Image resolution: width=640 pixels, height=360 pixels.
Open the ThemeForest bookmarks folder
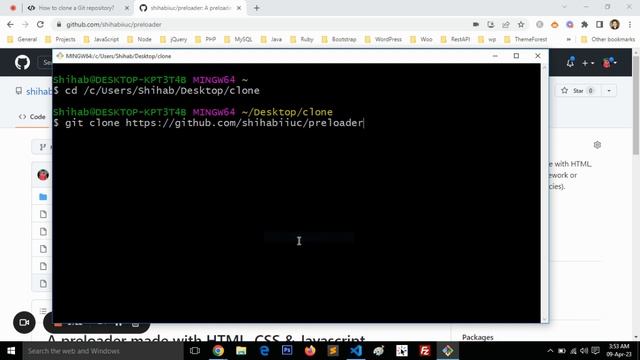(x=526, y=40)
